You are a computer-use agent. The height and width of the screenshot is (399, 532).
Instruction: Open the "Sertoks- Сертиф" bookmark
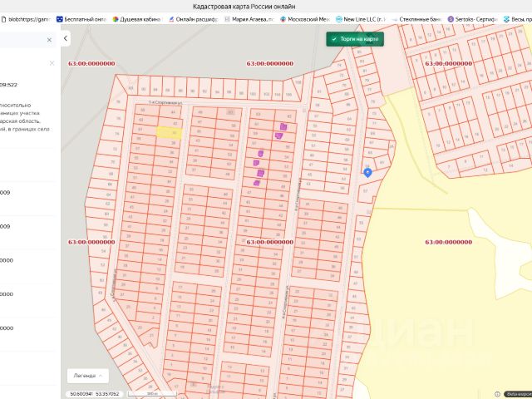click(473, 19)
